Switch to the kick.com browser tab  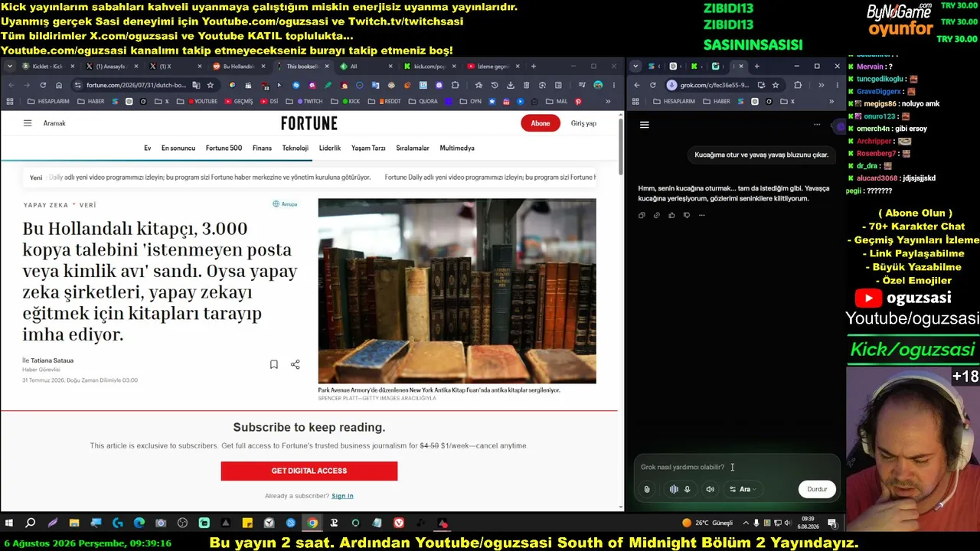(429, 67)
